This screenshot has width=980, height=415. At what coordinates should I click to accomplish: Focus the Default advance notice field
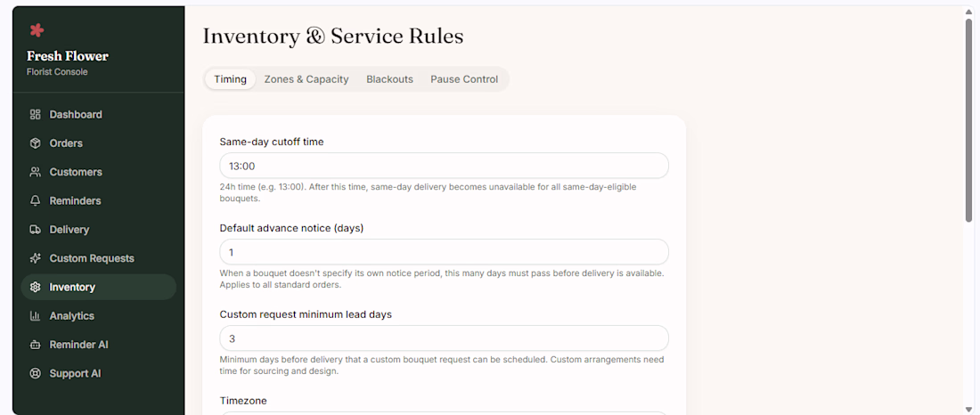point(445,252)
